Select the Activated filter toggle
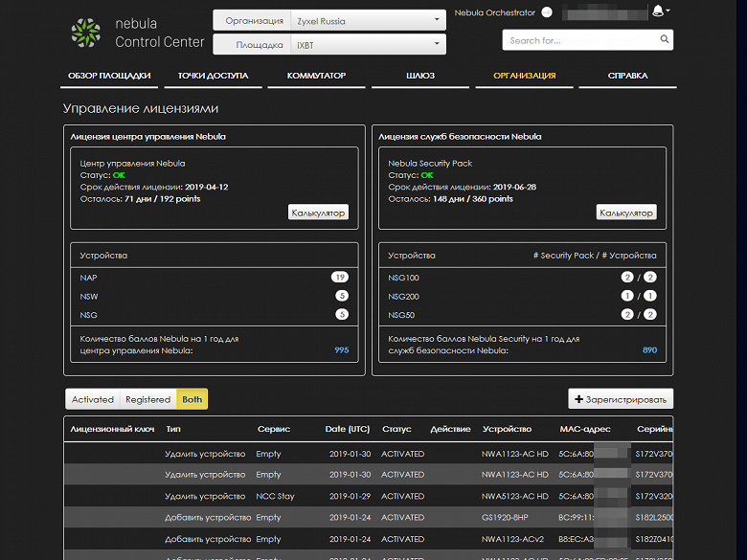This screenshot has height=560, width=747. point(93,399)
